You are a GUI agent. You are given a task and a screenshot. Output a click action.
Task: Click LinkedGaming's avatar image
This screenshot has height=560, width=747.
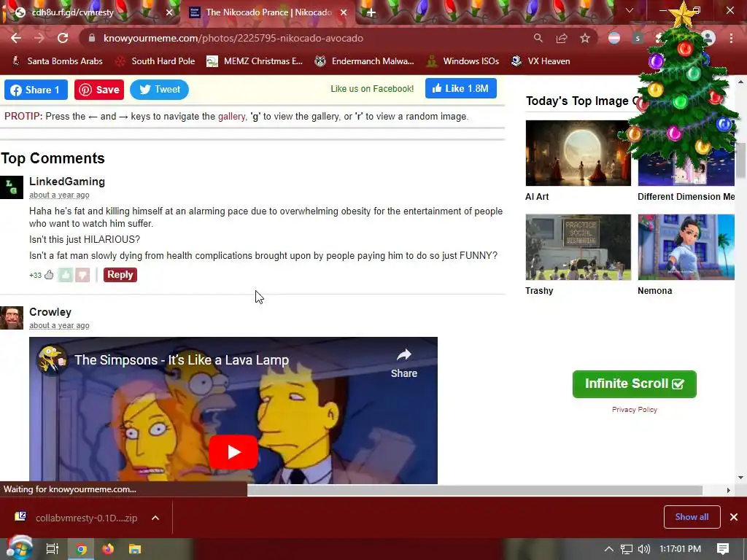pyautogui.click(x=12, y=187)
